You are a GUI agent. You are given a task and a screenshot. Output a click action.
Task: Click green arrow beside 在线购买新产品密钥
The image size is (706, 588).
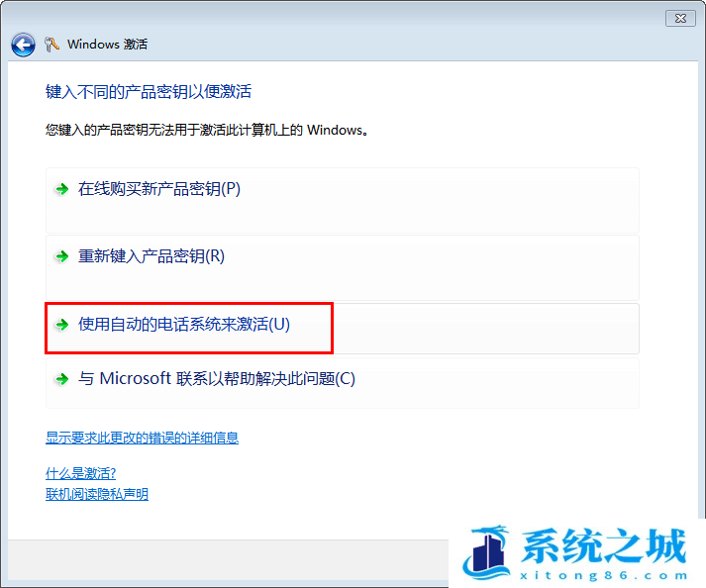61,189
